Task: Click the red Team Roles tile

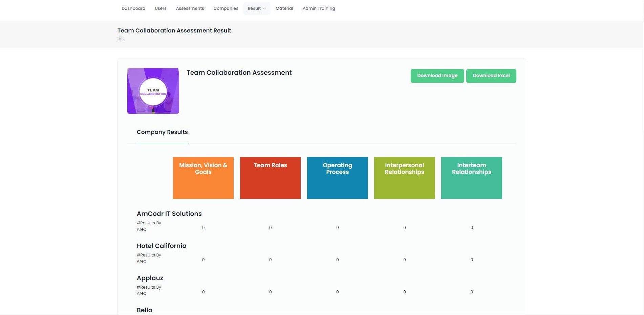Action: coord(270,178)
